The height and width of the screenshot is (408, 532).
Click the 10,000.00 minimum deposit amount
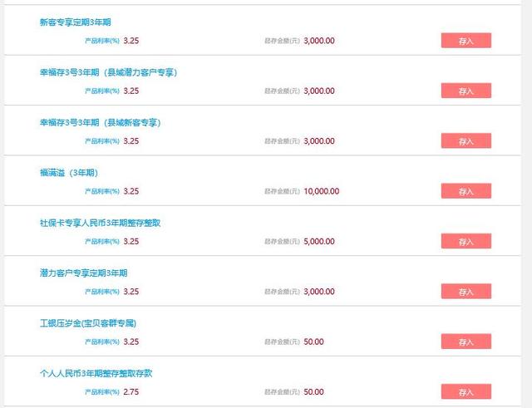322,191
